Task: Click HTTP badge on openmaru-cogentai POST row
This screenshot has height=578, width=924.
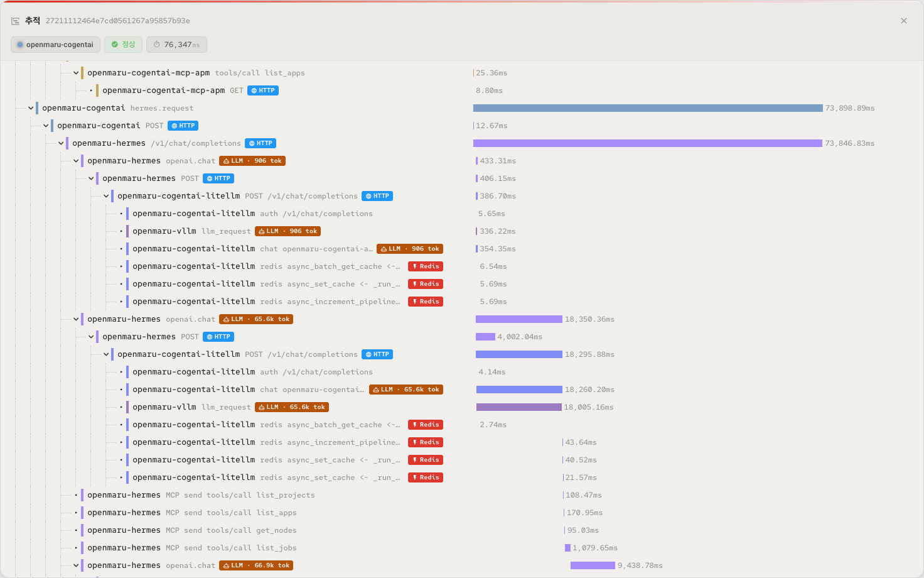Action: coord(183,126)
